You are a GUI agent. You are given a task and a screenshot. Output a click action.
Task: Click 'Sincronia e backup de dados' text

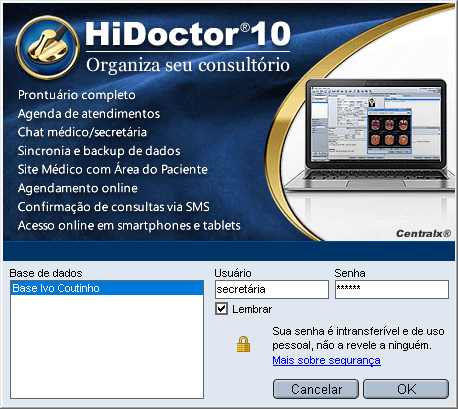click(99, 151)
